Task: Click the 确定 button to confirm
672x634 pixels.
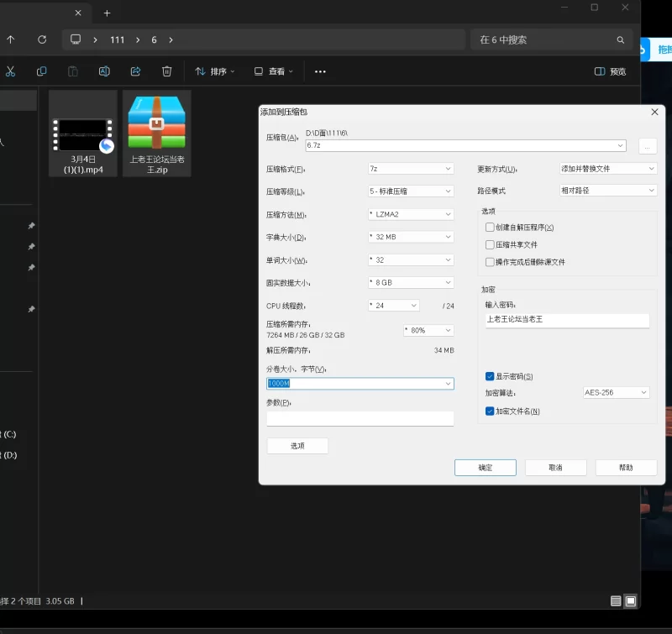Action: click(485, 468)
